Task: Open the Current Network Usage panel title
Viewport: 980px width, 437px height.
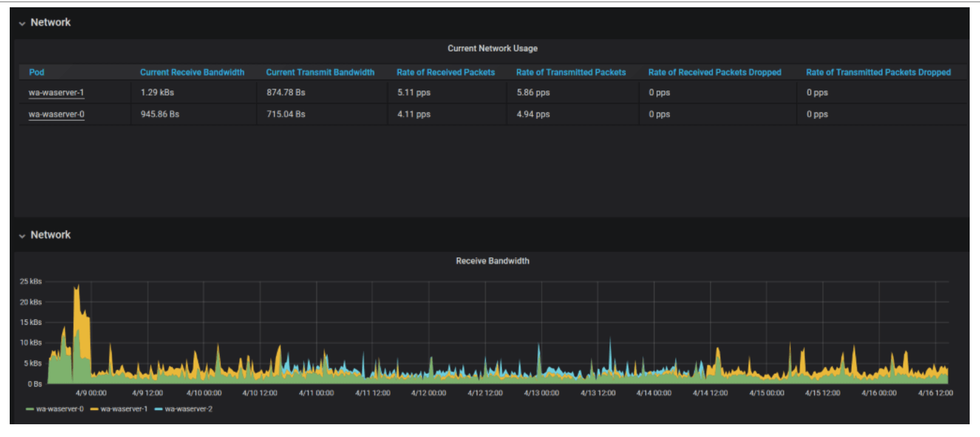Action: tap(492, 49)
